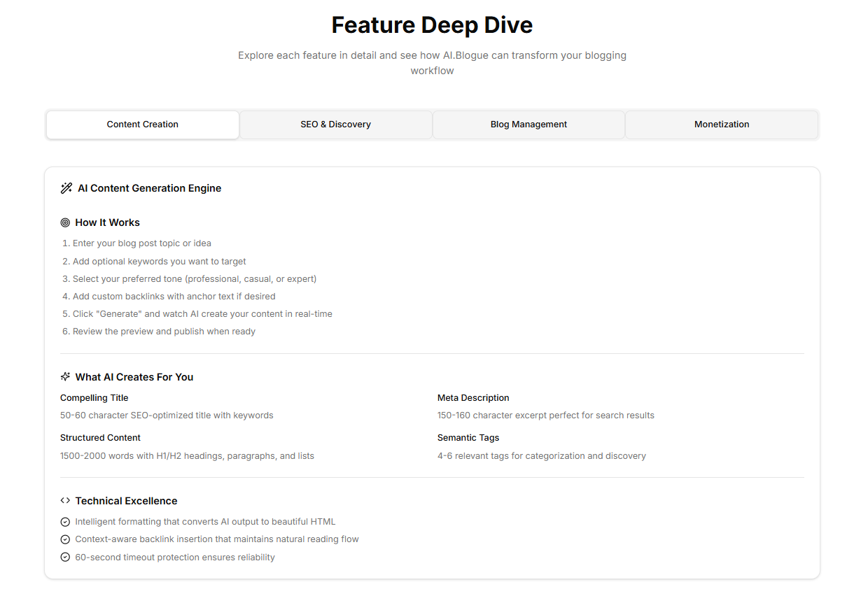Switch to the Monetization tab
This screenshot has width=868, height=589.
722,125
